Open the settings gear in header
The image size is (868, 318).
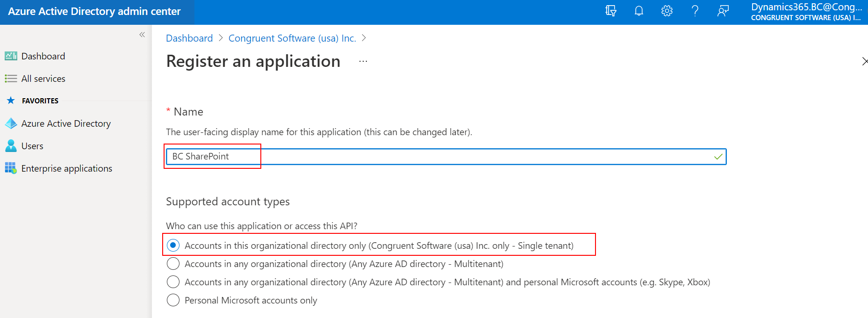[x=667, y=11]
